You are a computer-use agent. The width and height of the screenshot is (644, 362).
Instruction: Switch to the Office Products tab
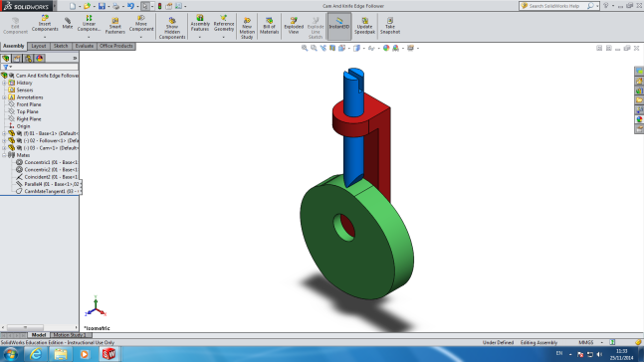[116, 46]
